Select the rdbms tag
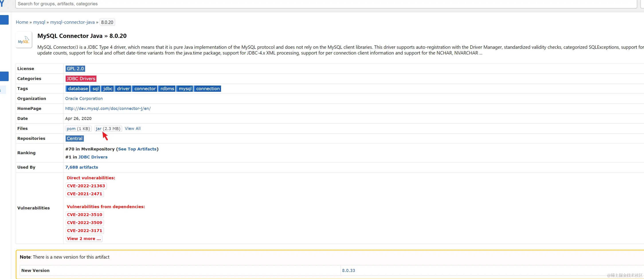This screenshot has width=644, height=279. [x=167, y=89]
